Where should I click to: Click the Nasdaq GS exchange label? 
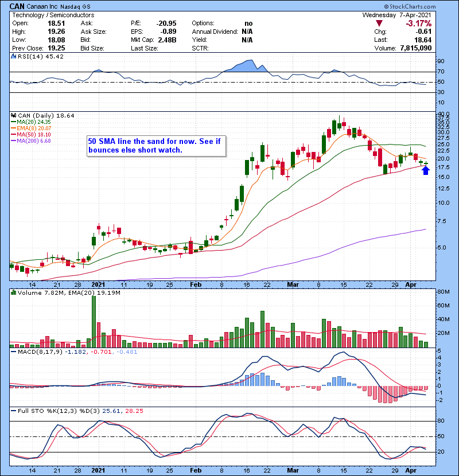point(75,7)
